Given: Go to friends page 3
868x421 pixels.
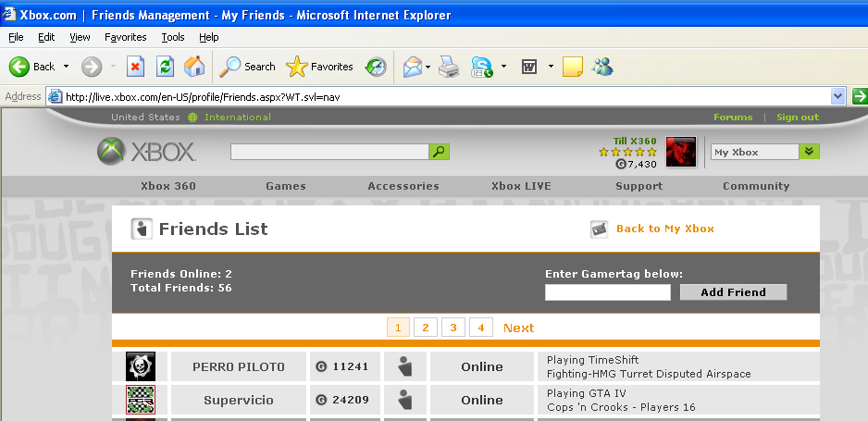Looking at the screenshot, I should (453, 328).
